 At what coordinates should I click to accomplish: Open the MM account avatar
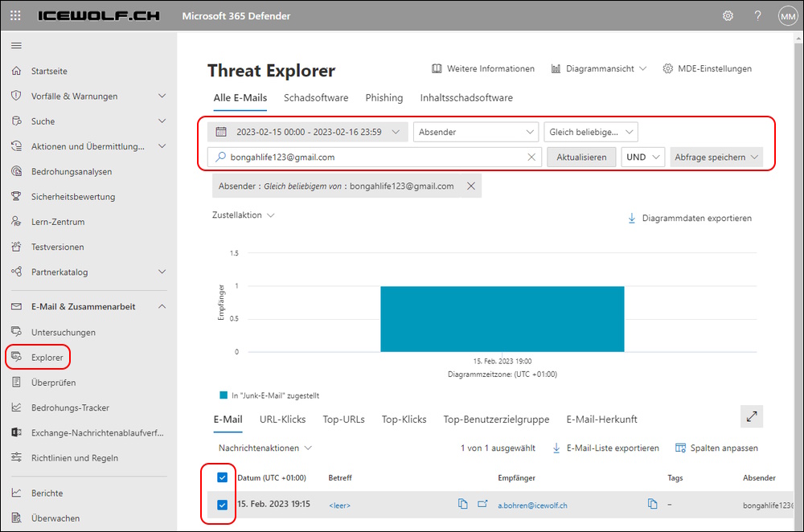coord(788,16)
